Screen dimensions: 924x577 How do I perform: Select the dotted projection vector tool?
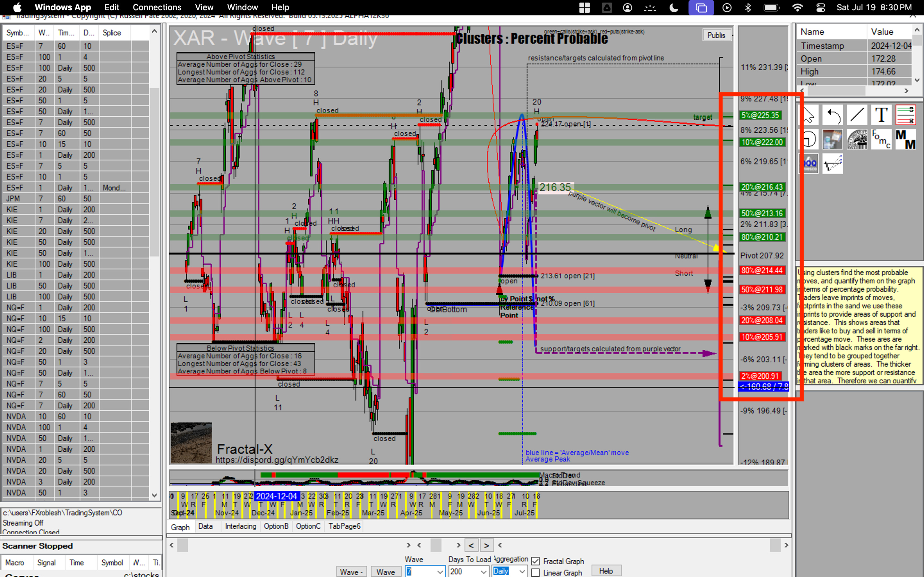click(833, 164)
